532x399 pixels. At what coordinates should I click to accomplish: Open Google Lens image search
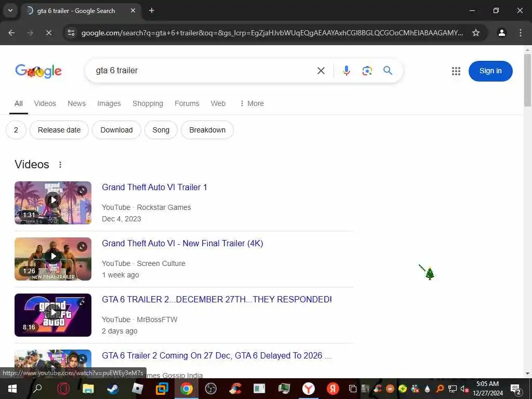367,71
